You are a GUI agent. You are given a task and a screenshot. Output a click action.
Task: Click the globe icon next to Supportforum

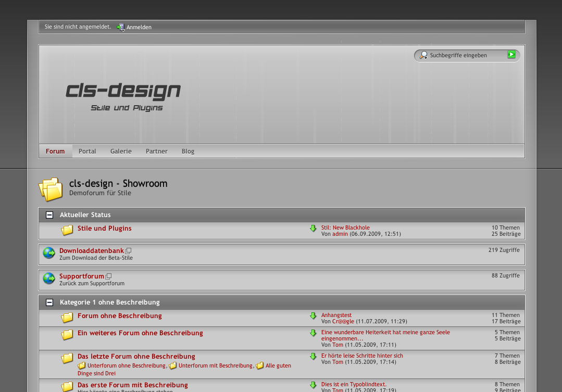[49, 279]
